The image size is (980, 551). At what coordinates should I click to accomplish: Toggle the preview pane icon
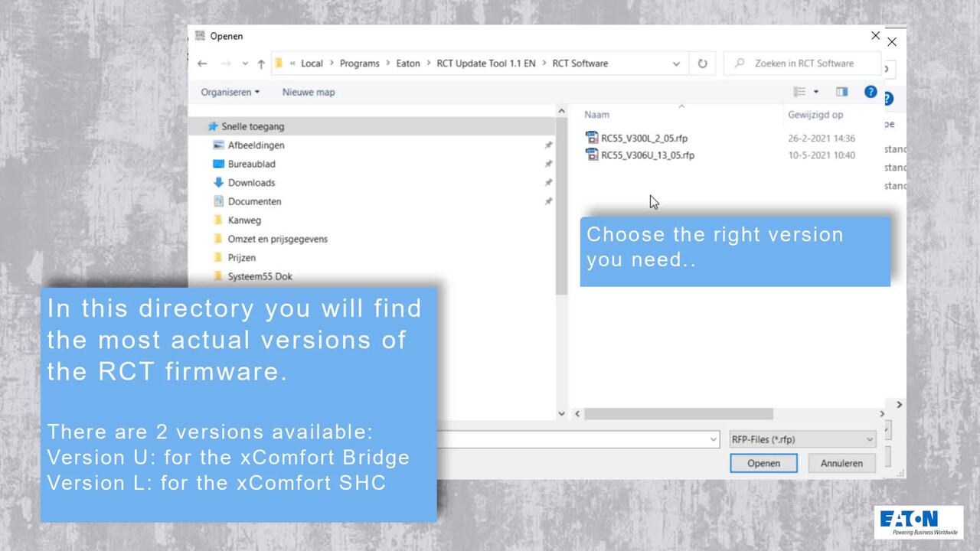[x=842, y=92]
